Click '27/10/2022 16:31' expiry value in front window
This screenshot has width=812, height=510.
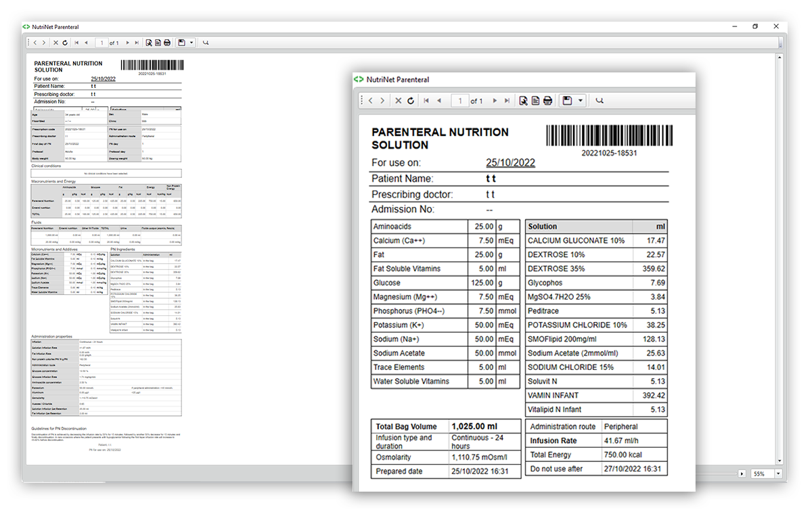(x=633, y=469)
